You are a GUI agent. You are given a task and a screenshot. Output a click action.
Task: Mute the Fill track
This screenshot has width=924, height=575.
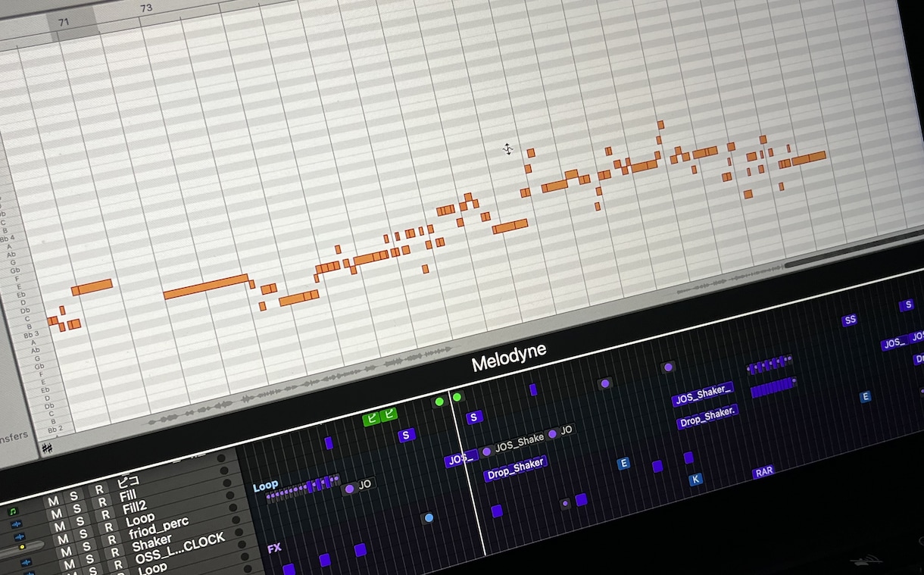coord(57,514)
